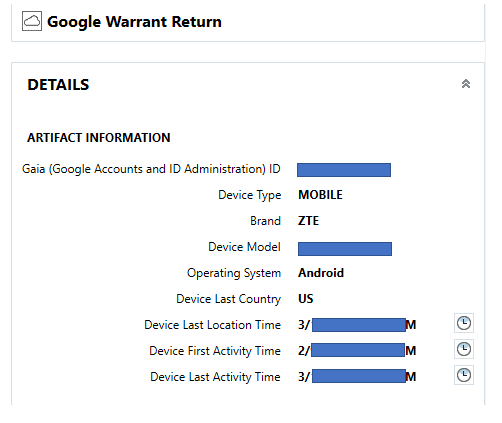Click the Operating System field label
The width and height of the screenshot is (502, 423).
coord(234,273)
